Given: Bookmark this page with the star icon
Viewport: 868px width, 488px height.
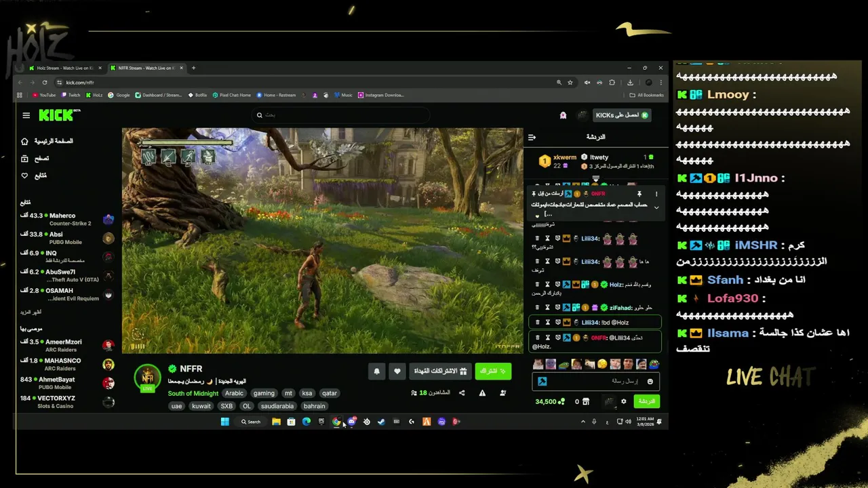Looking at the screenshot, I should point(570,82).
